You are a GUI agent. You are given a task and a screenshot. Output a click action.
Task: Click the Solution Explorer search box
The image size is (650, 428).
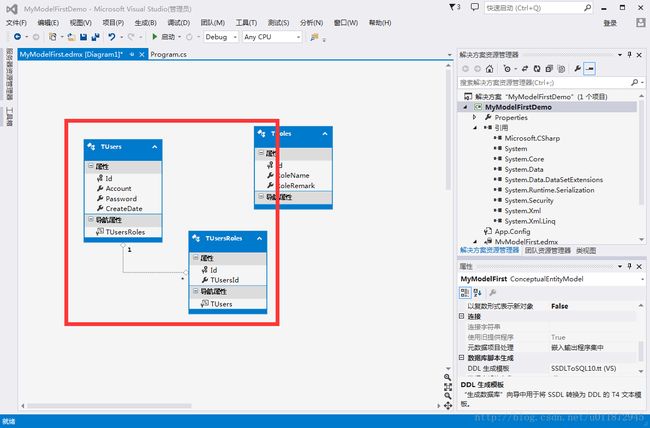click(x=551, y=83)
